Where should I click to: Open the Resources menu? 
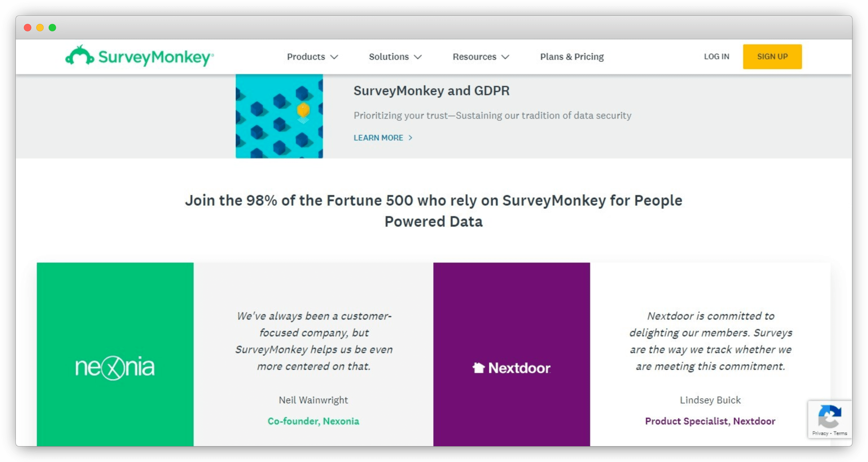click(x=481, y=57)
